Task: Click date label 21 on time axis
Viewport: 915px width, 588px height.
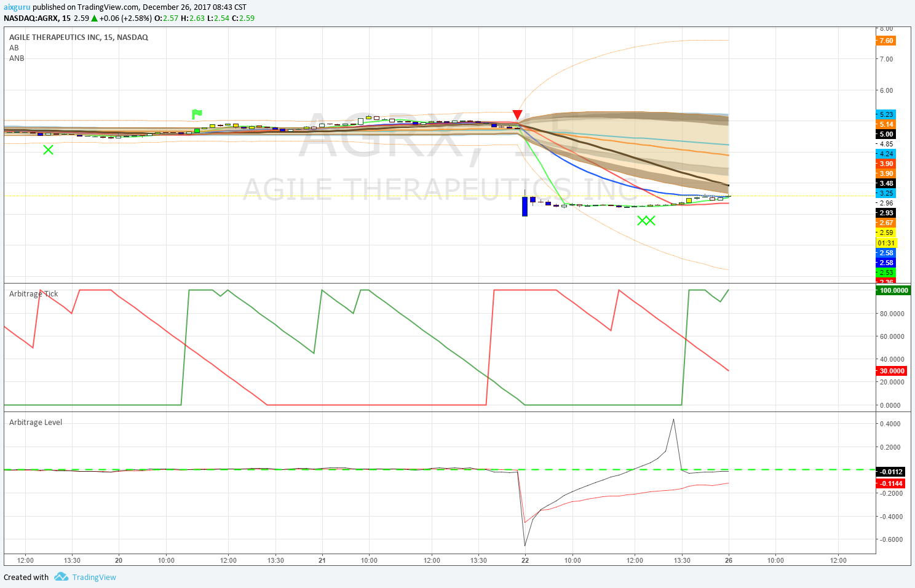Action: pyautogui.click(x=322, y=560)
